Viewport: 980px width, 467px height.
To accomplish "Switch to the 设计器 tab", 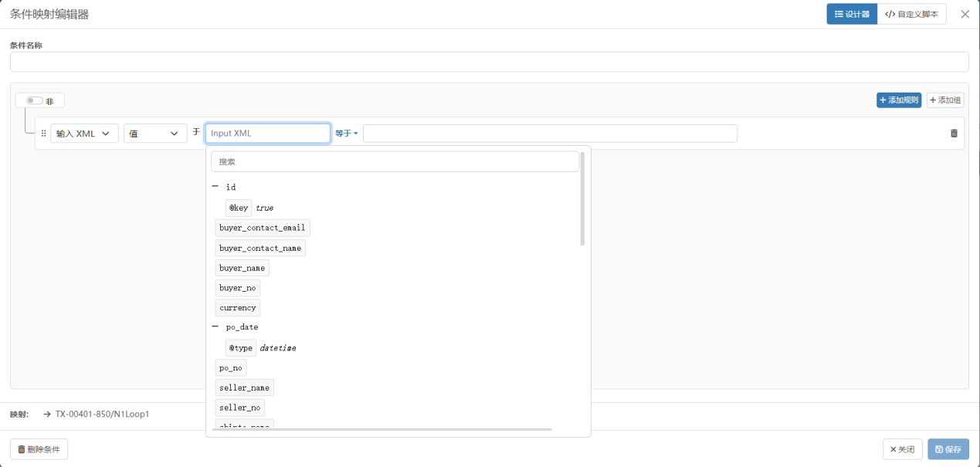I will tap(852, 14).
